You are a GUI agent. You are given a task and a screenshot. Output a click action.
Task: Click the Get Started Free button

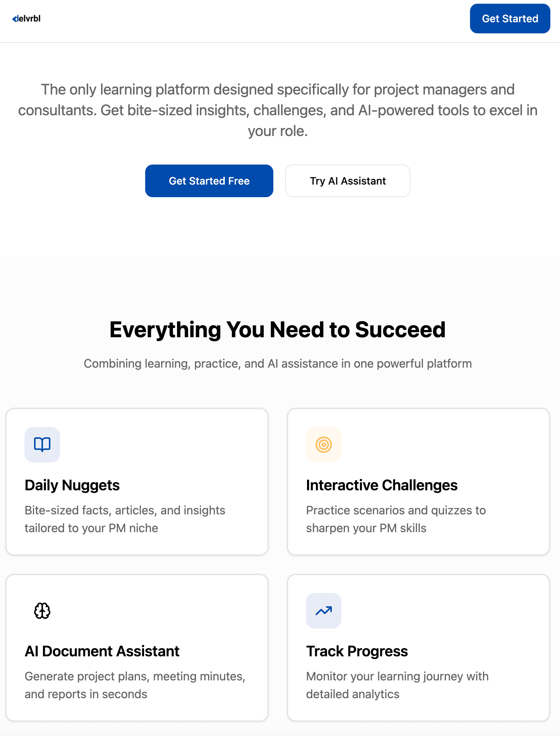click(x=209, y=181)
